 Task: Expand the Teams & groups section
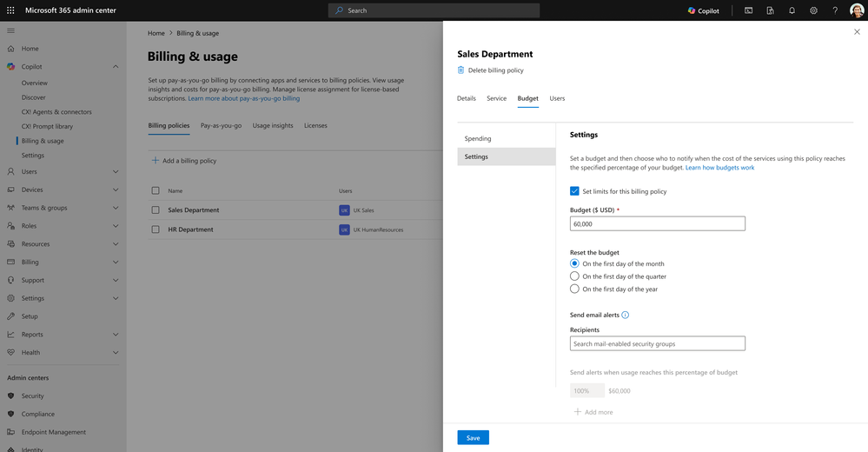116,208
